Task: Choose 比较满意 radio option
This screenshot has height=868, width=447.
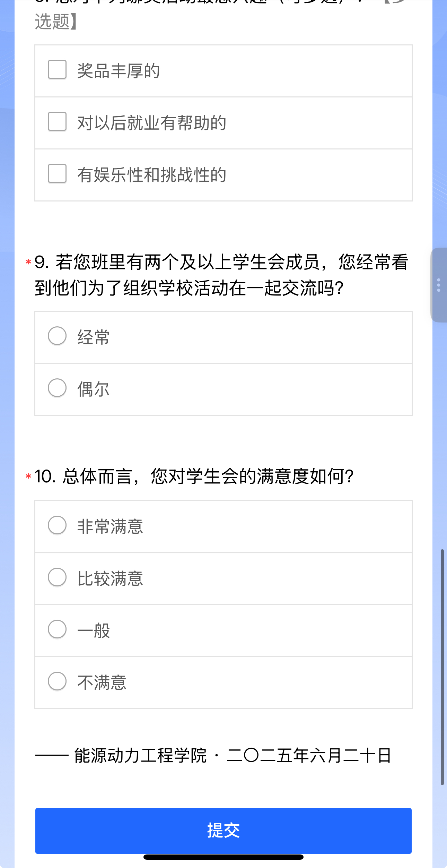Action: pos(57,577)
